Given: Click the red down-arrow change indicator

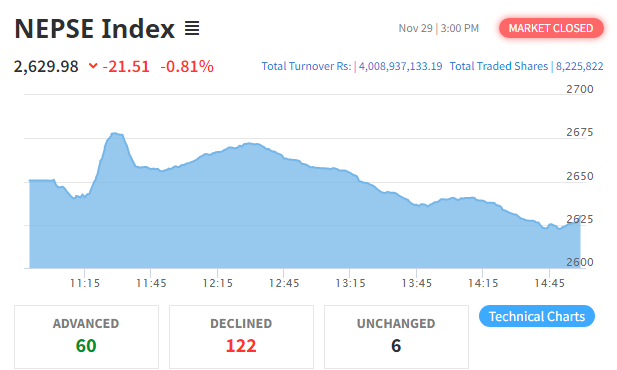Looking at the screenshot, I should point(93,66).
